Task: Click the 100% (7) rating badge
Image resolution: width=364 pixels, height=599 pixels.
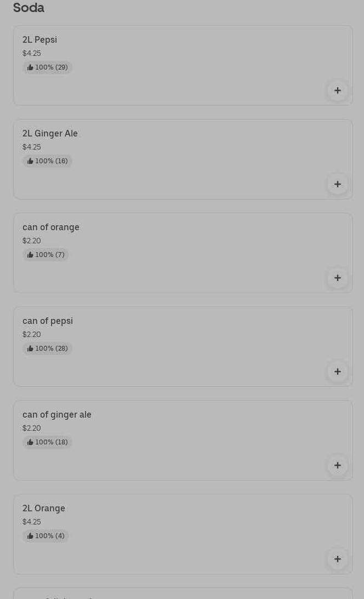Action: pos(46,255)
